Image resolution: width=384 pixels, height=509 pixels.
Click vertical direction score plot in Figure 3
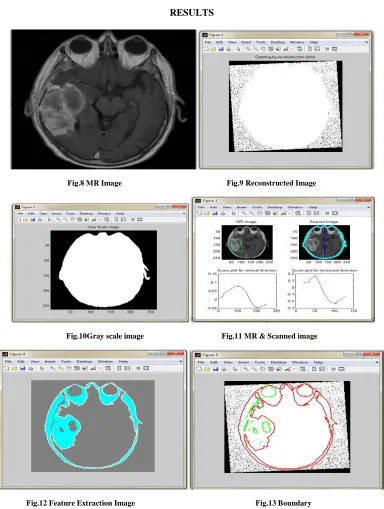point(247,291)
